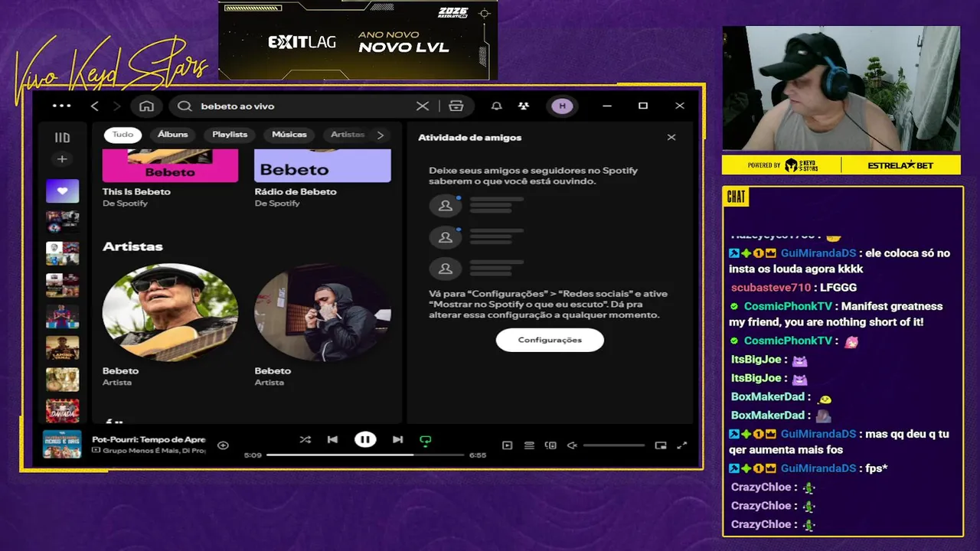Select the Artistas filter chip
Viewport: 980px width, 551px height.
coord(348,135)
